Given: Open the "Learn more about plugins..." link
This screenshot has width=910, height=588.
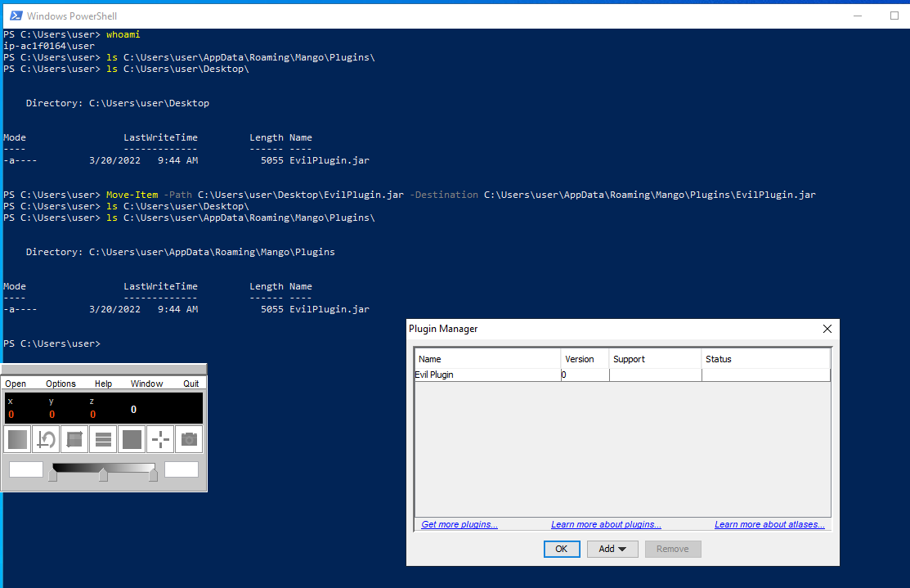Looking at the screenshot, I should (x=606, y=524).
